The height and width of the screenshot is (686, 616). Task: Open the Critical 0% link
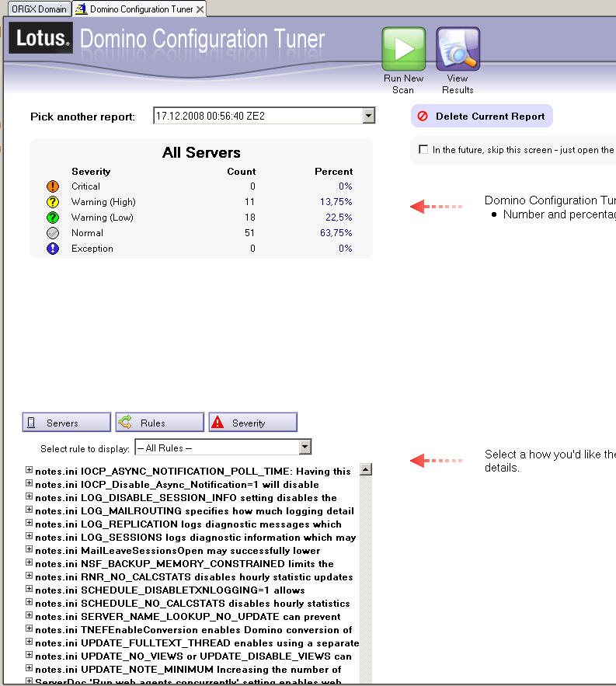[345, 186]
